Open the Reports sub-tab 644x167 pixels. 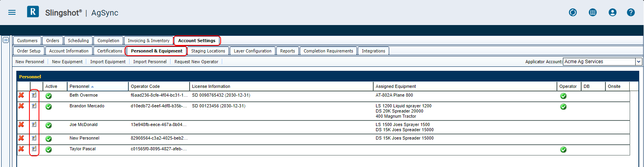point(287,51)
